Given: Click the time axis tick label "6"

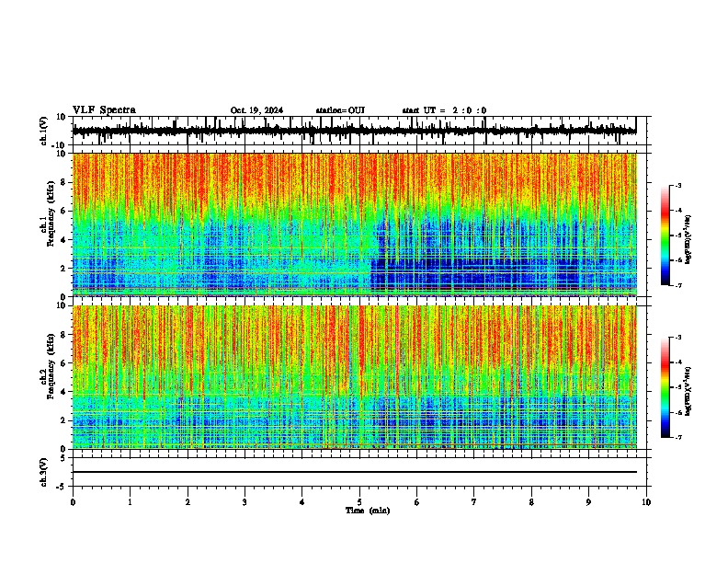Looking at the screenshot, I should pyautogui.click(x=417, y=502).
